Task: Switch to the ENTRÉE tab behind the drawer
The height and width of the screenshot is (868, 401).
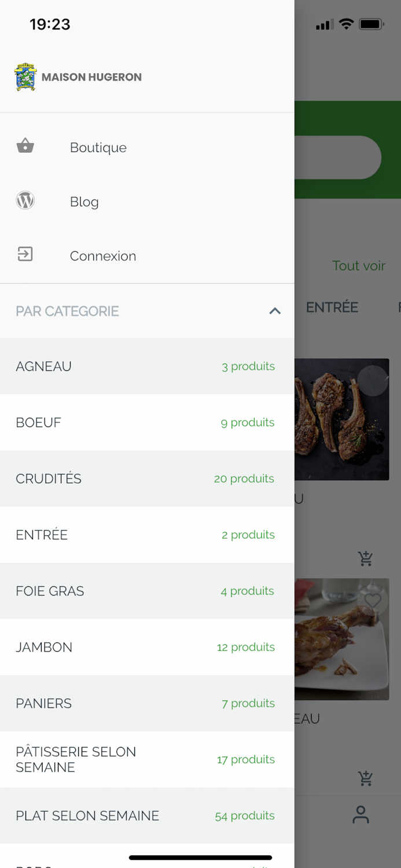Action: click(332, 307)
